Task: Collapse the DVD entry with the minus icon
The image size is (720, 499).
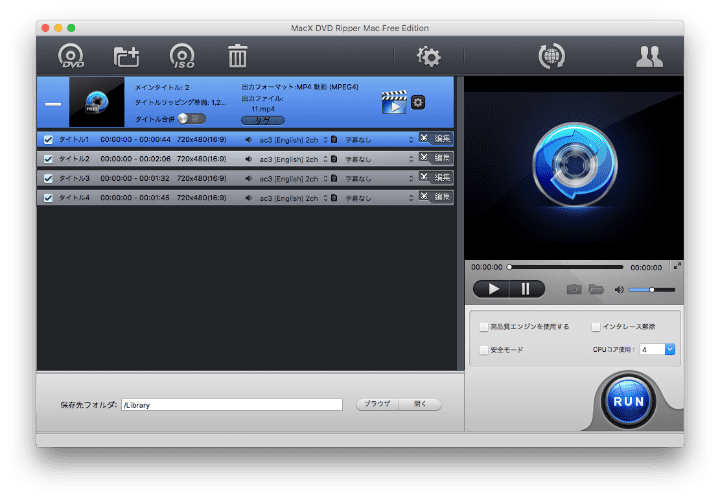Action: [53, 104]
